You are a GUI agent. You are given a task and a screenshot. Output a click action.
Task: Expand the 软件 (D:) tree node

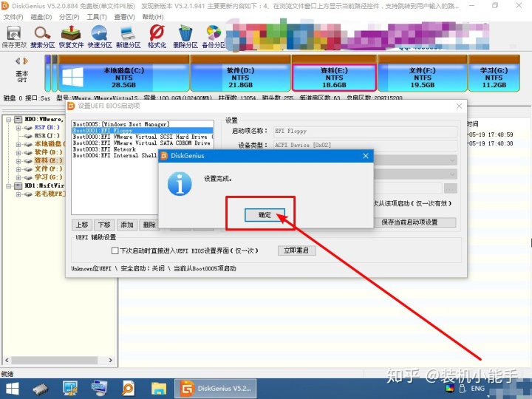click(x=18, y=153)
